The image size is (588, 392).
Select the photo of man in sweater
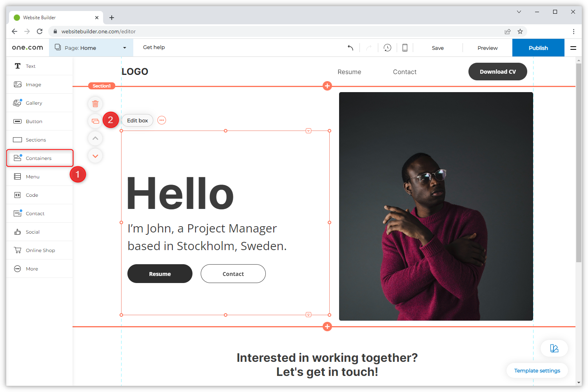click(436, 206)
